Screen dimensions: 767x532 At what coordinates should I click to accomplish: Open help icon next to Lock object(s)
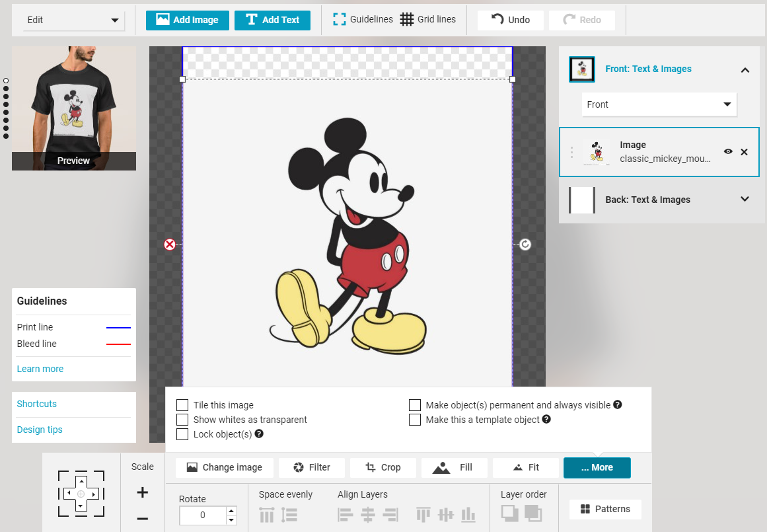pyautogui.click(x=259, y=433)
